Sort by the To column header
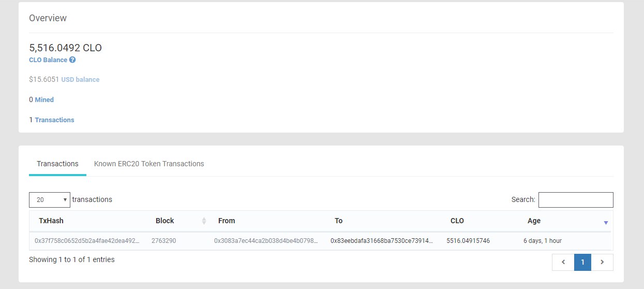Image resolution: width=644 pixels, height=289 pixels. [x=338, y=221]
